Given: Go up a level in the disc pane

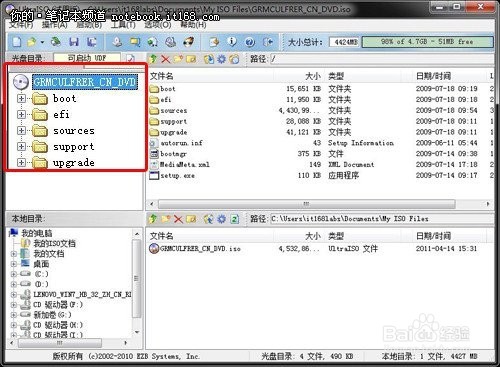Looking at the screenshot, I should pos(153,59).
